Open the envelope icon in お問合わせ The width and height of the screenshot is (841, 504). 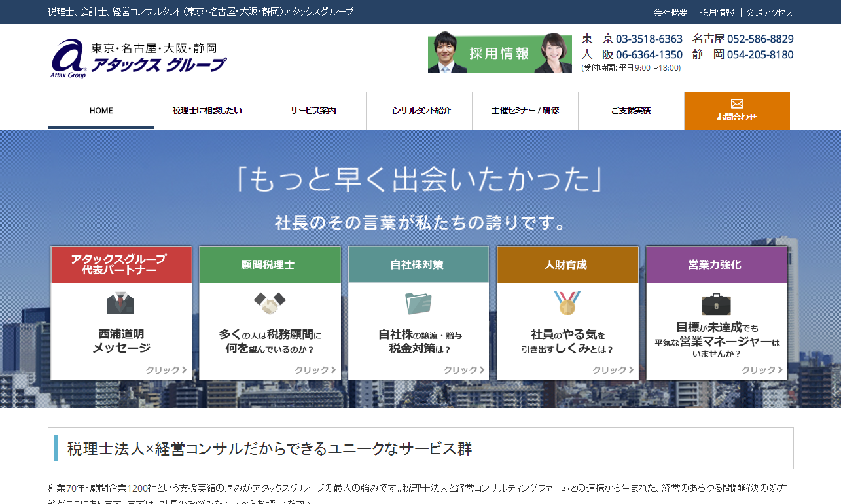click(737, 103)
